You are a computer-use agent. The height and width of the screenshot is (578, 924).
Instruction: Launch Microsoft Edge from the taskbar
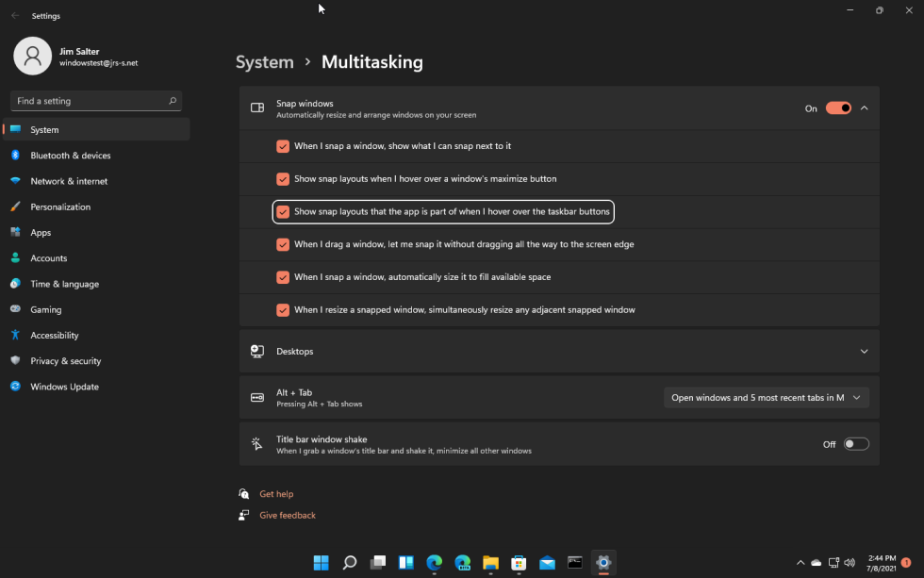pos(434,563)
